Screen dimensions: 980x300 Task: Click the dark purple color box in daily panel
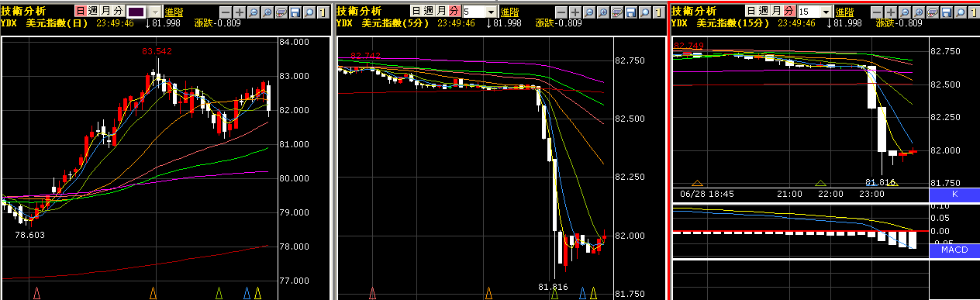pyautogui.click(x=136, y=12)
